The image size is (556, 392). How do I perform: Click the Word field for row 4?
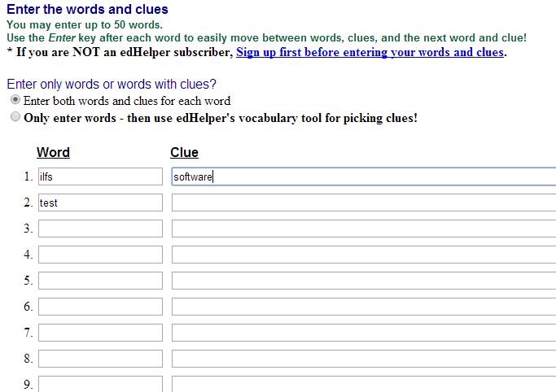point(100,255)
